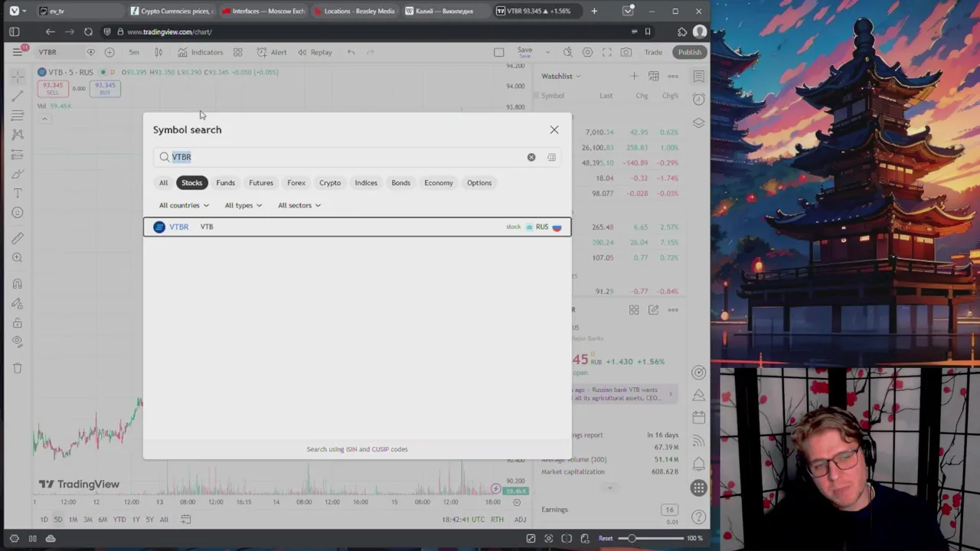The image size is (980, 551).
Task: Open the layout setup square icon
Action: [x=499, y=52]
